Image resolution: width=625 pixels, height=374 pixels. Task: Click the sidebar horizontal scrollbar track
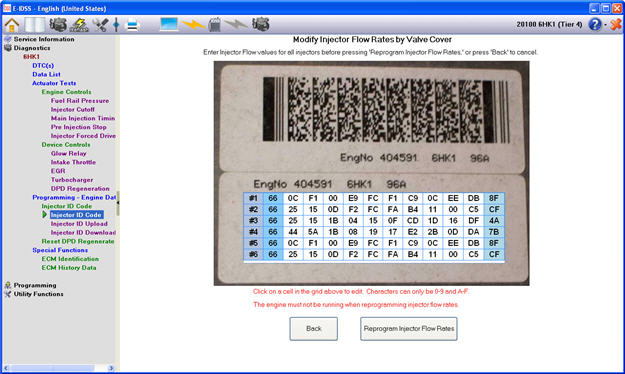pyautogui.click(x=59, y=368)
